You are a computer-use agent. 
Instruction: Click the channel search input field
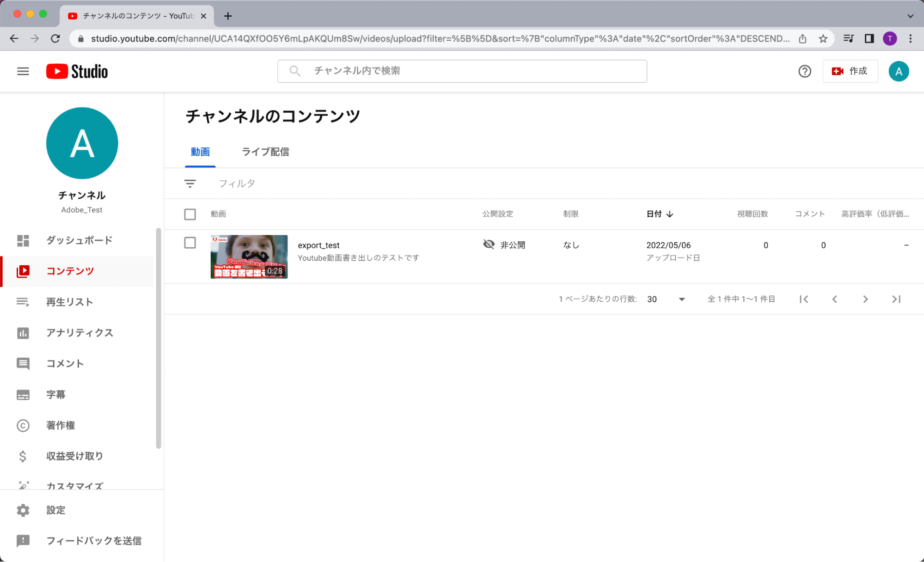tap(462, 71)
